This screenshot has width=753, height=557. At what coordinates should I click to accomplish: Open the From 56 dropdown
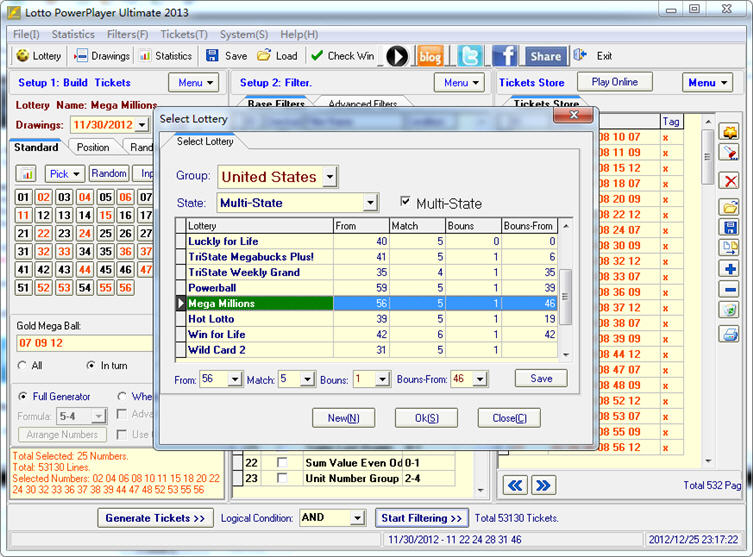click(234, 379)
